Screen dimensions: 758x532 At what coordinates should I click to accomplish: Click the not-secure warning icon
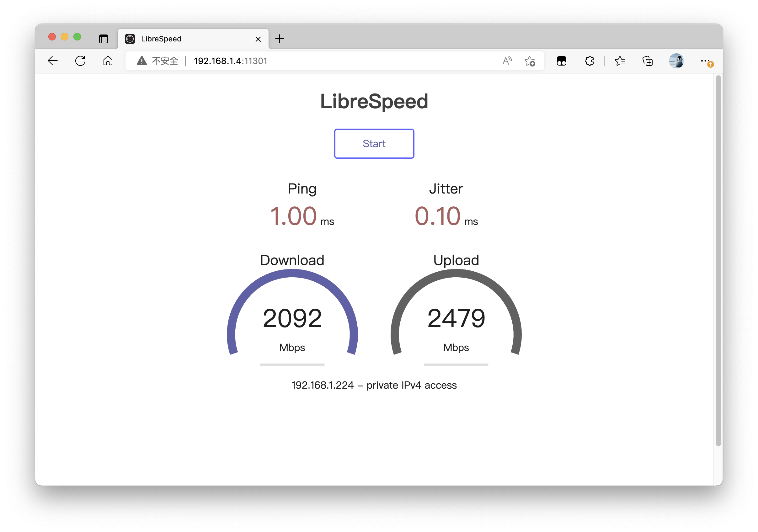(141, 61)
